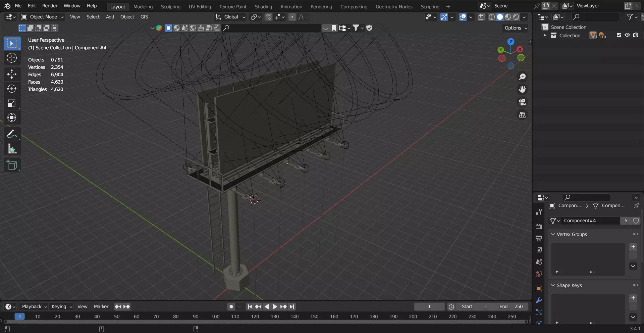Open the File menu
The width and height of the screenshot is (644, 333).
click(18, 6)
